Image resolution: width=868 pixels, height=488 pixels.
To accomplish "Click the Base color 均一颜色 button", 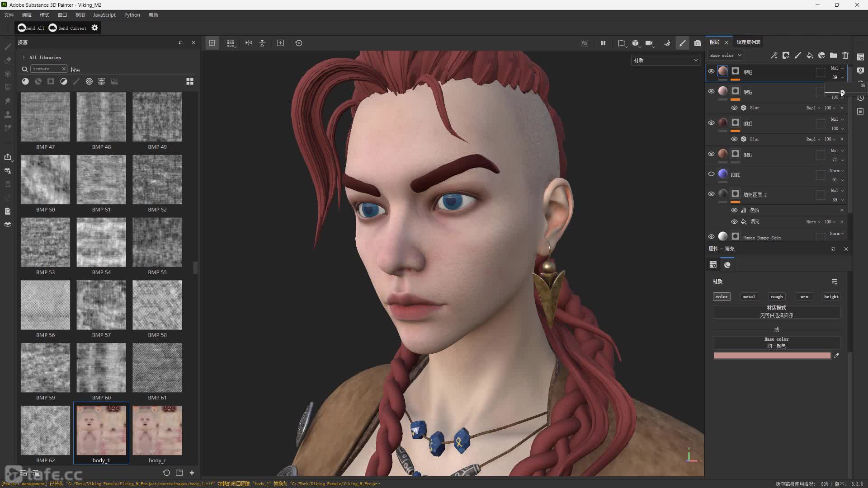I will click(x=776, y=343).
